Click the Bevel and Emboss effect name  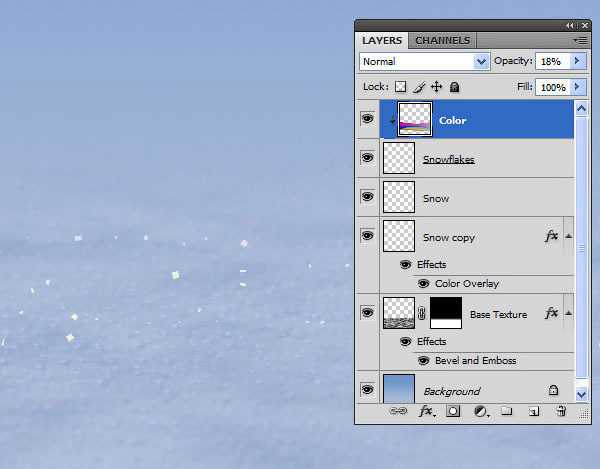pyautogui.click(x=475, y=360)
